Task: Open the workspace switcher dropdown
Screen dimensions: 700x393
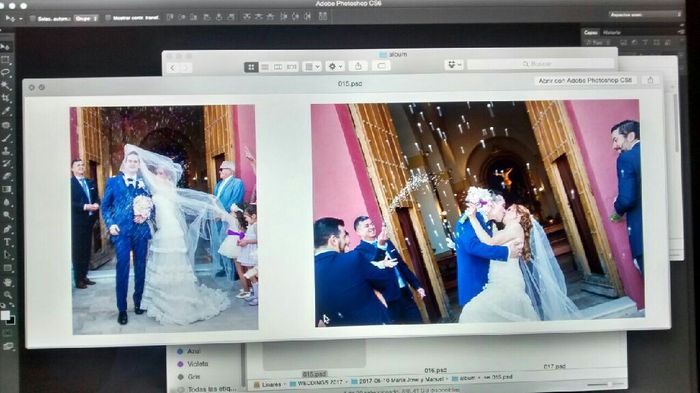Action: tap(644, 15)
